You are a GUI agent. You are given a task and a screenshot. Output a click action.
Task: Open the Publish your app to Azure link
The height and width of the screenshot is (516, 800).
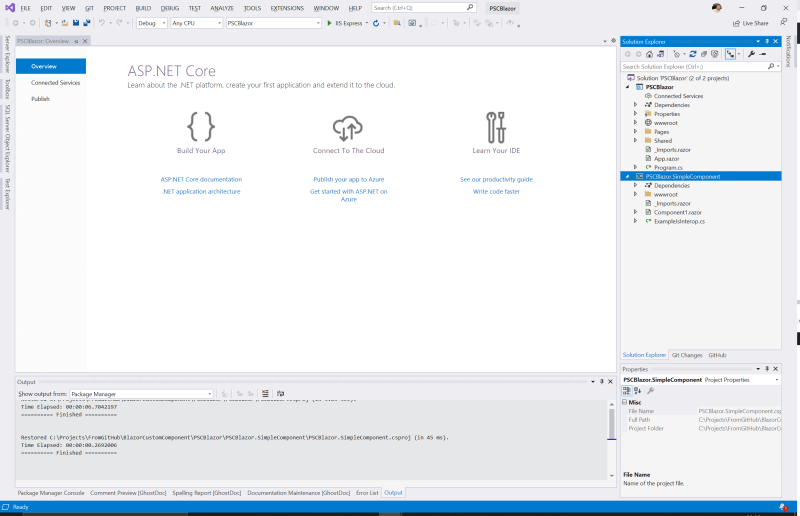click(x=348, y=180)
